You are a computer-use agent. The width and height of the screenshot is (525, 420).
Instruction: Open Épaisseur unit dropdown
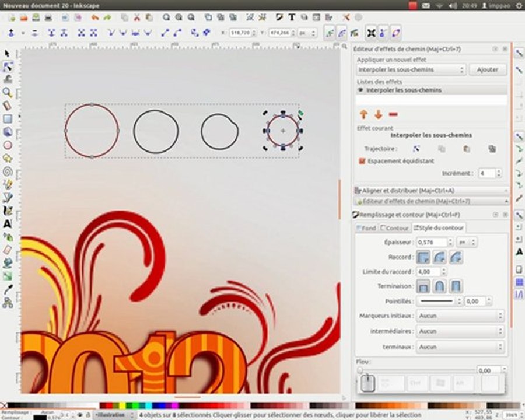click(467, 242)
